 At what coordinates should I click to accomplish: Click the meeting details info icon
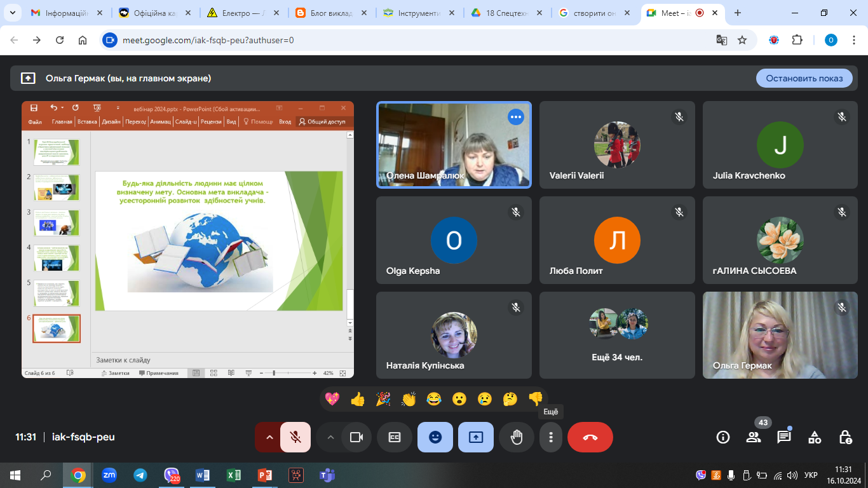click(x=722, y=437)
